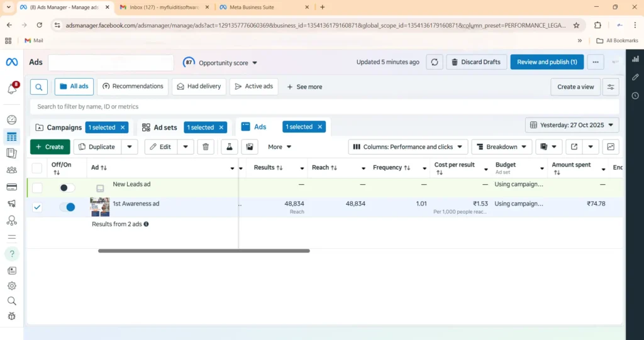Open Ads reporting sidebar icon
644x340 pixels.
pos(11,153)
